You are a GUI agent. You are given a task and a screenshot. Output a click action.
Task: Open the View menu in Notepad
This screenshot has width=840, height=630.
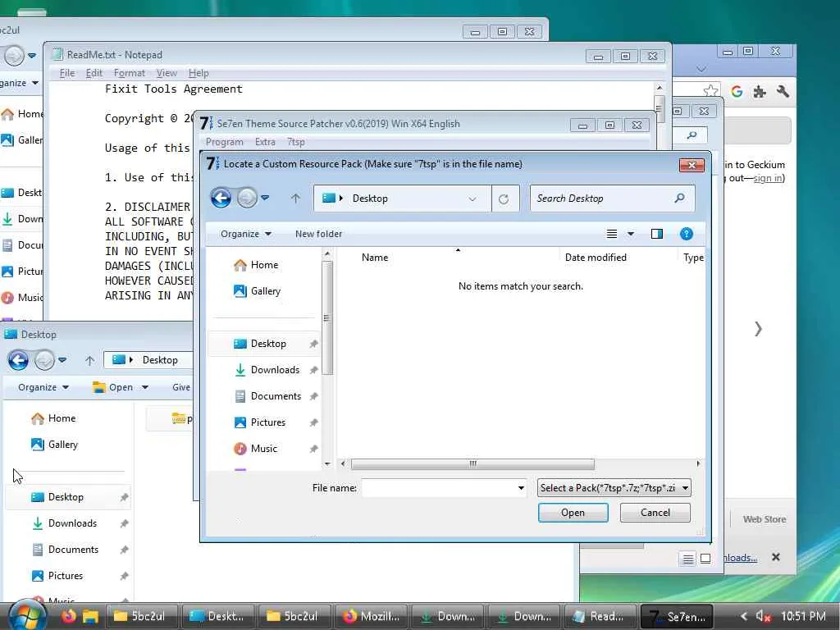pyautogui.click(x=167, y=73)
